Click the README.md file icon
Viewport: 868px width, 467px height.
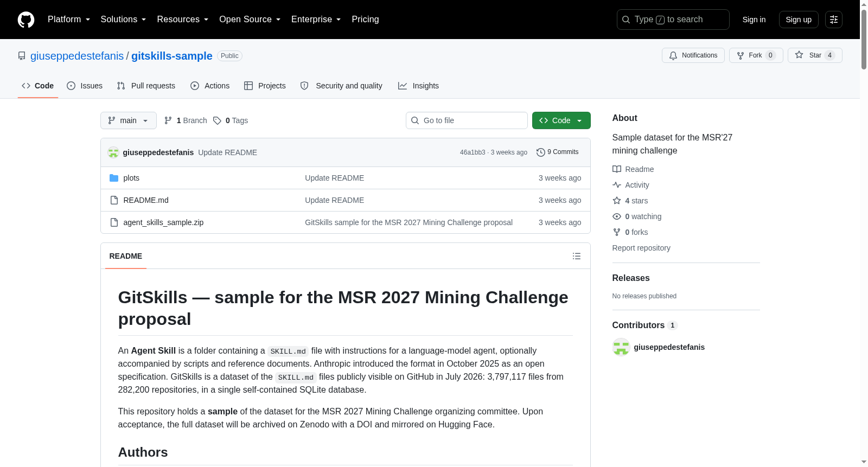[114, 200]
